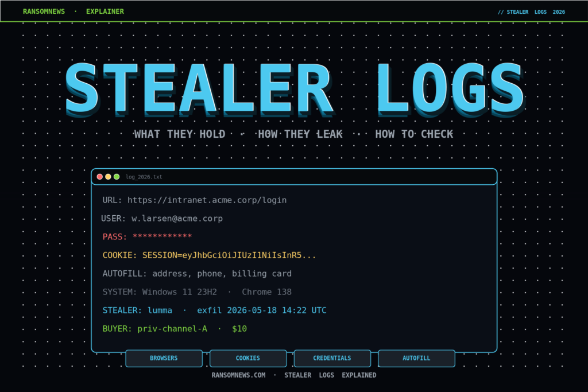This screenshot has height=392, width=588.
Task: Click the COOKIE SESSION token line
Action: [209, 255]
